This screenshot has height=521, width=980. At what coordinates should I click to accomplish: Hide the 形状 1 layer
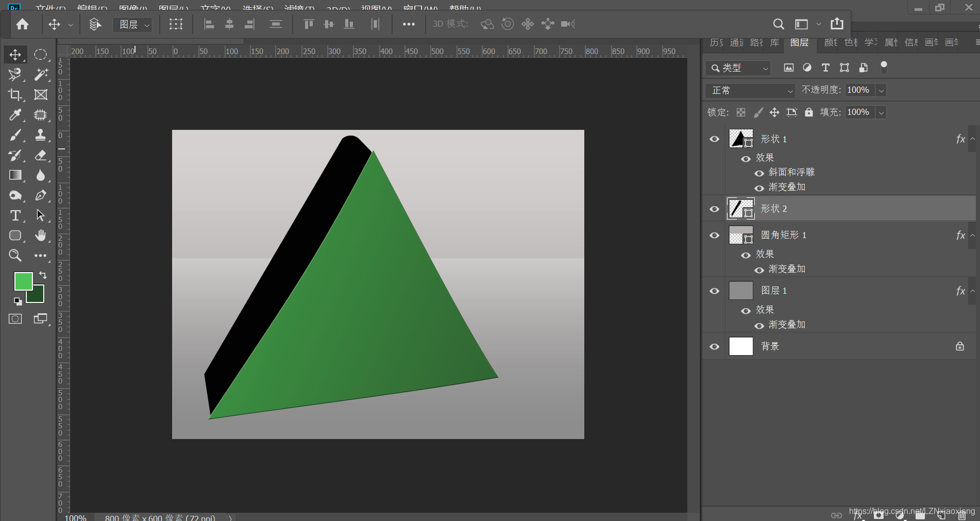pyautogui.click(x=714, y=139)
